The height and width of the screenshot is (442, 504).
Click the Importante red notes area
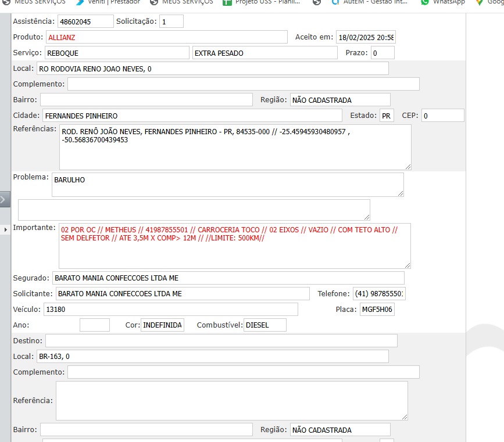235,246
